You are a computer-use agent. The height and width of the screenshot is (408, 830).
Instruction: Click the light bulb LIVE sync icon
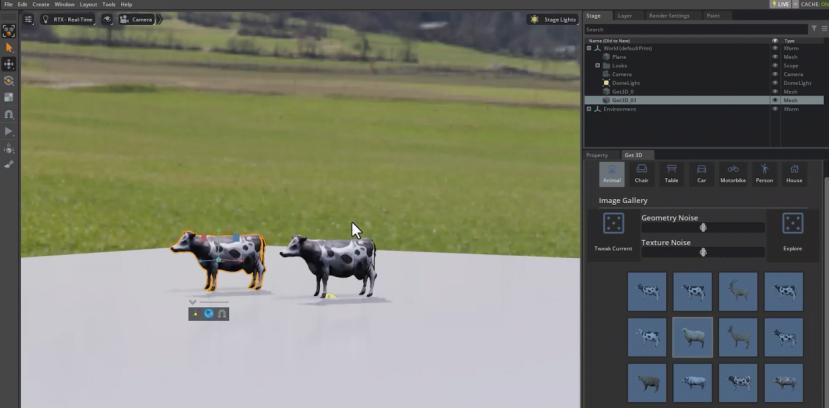click(x=773, y=4)
